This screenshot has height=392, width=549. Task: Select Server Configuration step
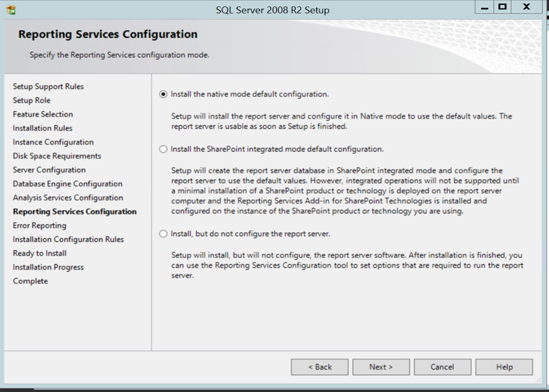[x=50, y=170]
